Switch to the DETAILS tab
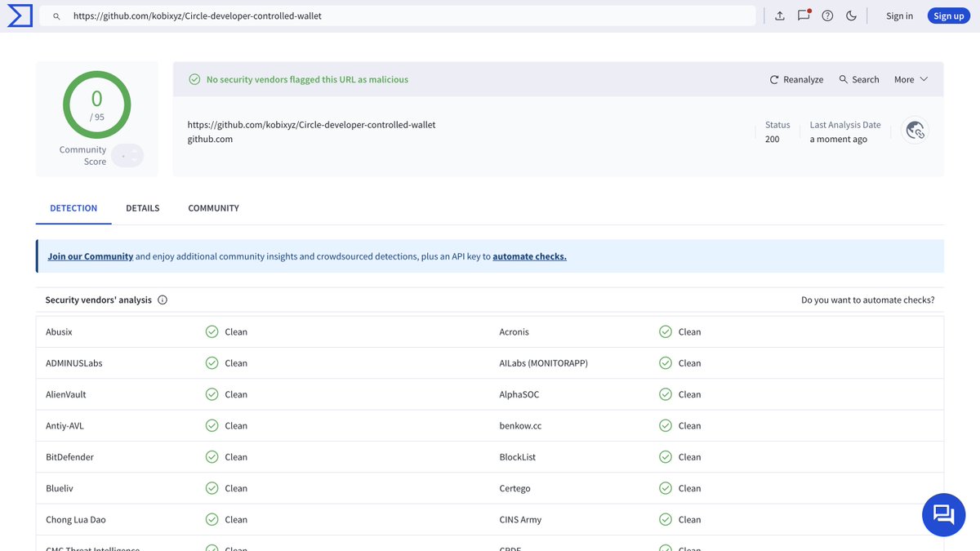The width and height of the screenshot is (980, 551). [143, 208]
